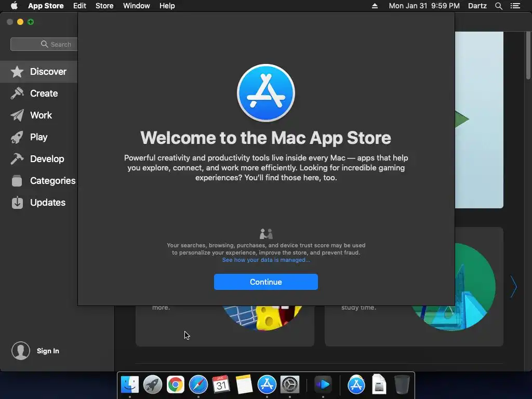This screenshot has height=399, width=532.
Task: Open the Help menu
Action: click(167, 6)
